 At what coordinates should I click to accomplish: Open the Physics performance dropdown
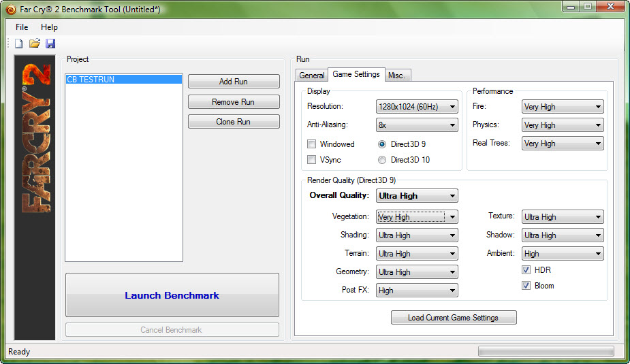(x=563, y=125)
